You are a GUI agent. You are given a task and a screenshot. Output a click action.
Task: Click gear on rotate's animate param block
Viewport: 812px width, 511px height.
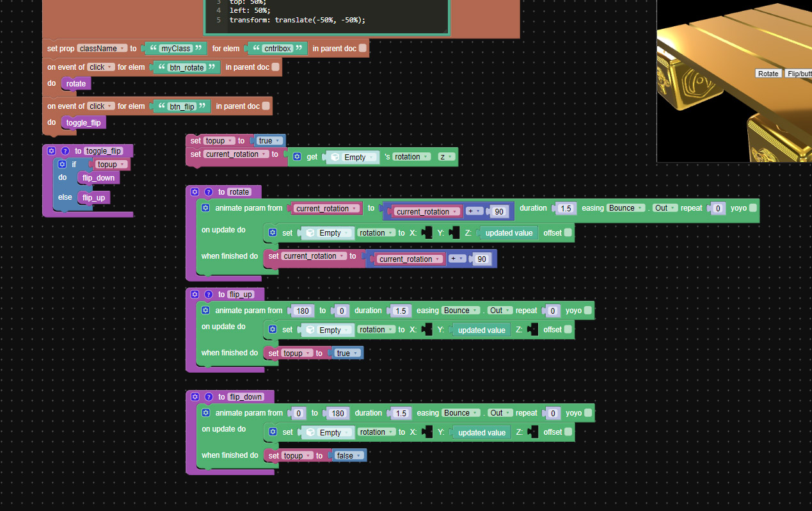[205, 208]
